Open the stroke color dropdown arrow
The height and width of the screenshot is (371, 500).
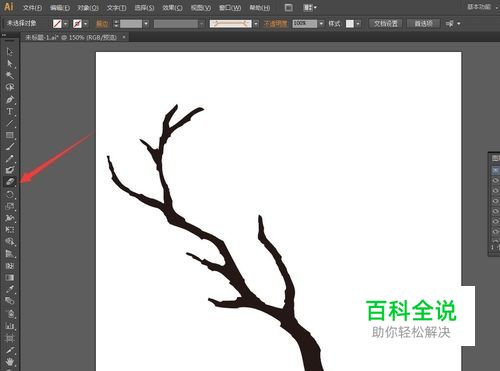pyautogui.click(x=86, y=24)
